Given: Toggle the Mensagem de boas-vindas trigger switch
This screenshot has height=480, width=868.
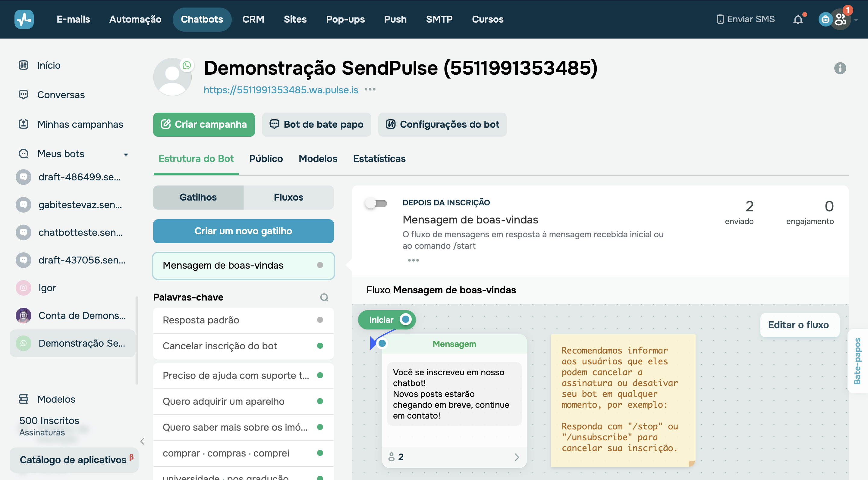Looking at the screenshot, I should point(376,203).
